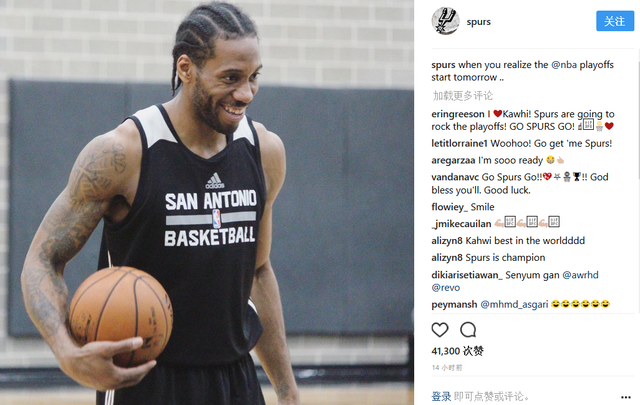640x405 pixels.
Task: Click the @revo mention link
Action: [445, 287]
